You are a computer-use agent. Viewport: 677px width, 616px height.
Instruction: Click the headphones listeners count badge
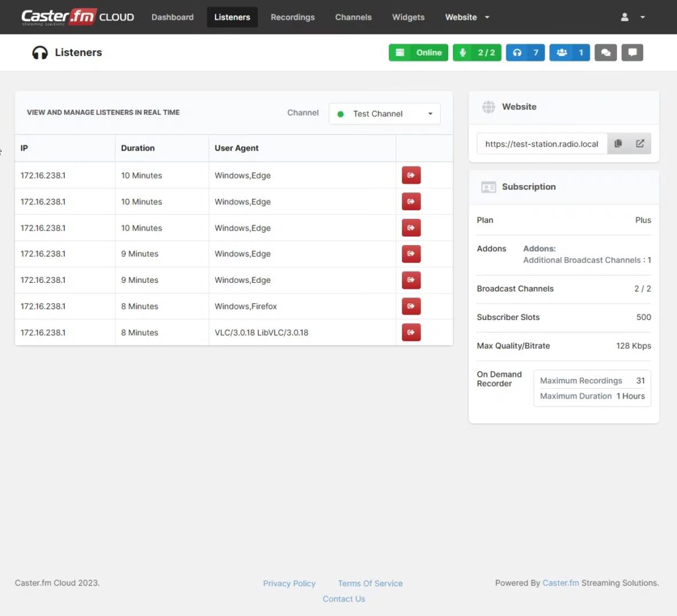[x=525, y=53]
